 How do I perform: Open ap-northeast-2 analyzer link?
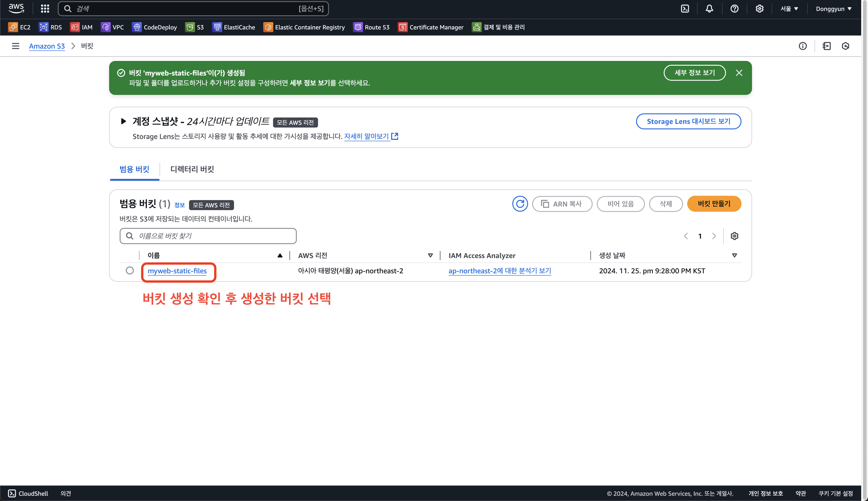pos(500,271)
